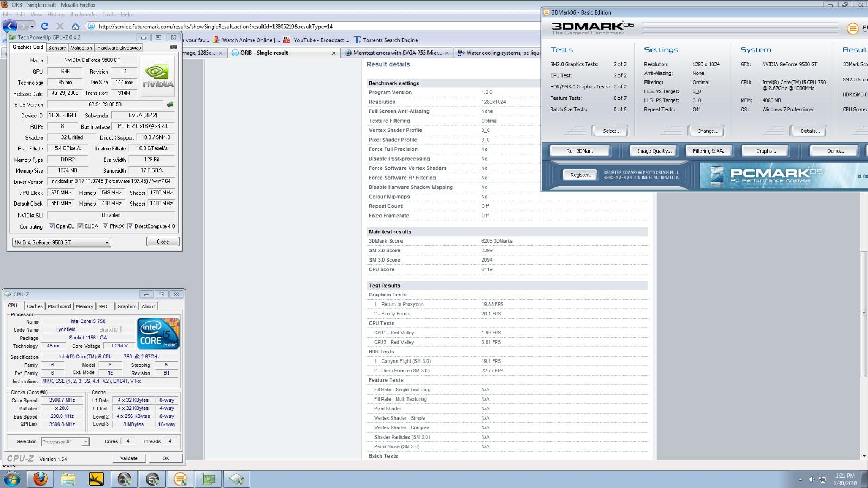868x488 pixels.
Task: Click OK button in CPU-Z
Action: pyautogui.click(x=165, y=458)
